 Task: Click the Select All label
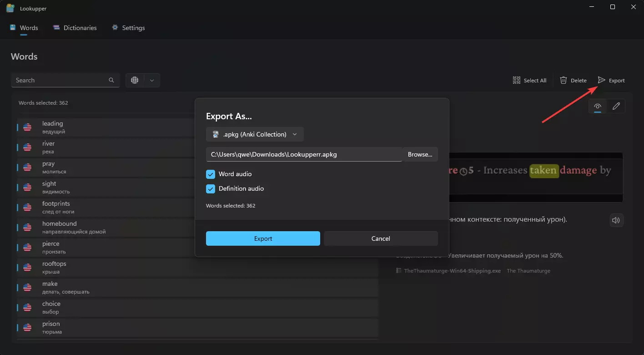tap(535, 81)
